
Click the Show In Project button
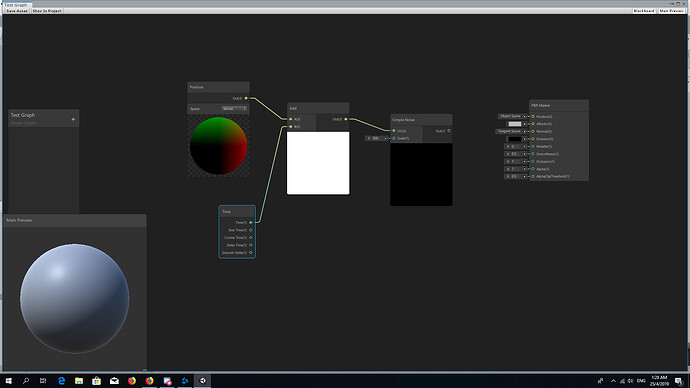tap(47, 11)
